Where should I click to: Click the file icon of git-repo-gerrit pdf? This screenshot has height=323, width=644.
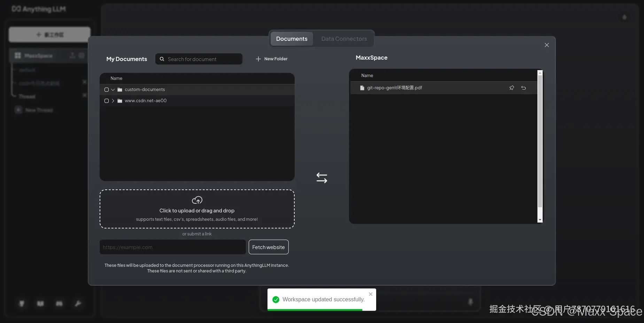(362, 88)
